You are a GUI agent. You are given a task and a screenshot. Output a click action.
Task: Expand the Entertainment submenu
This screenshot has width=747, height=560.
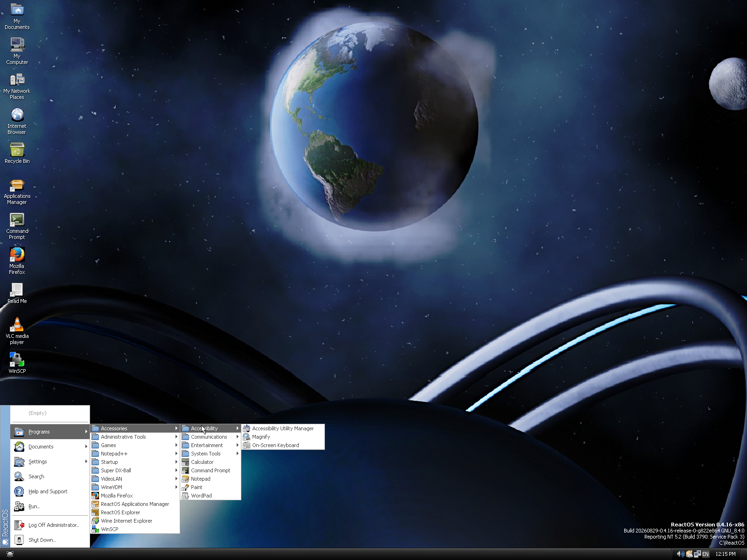[x=211, y=445]
